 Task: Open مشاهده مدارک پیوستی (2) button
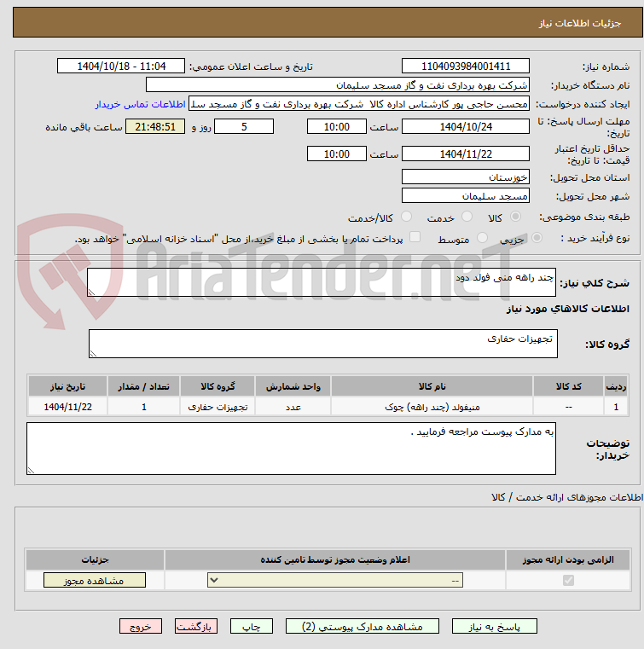[363, 626]
